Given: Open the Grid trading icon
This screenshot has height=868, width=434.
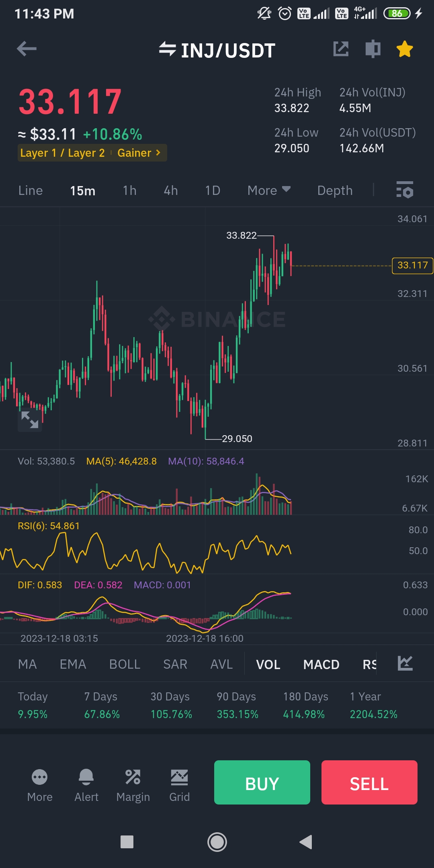Looking at the screenshot, I should click(x=179, y=785).
